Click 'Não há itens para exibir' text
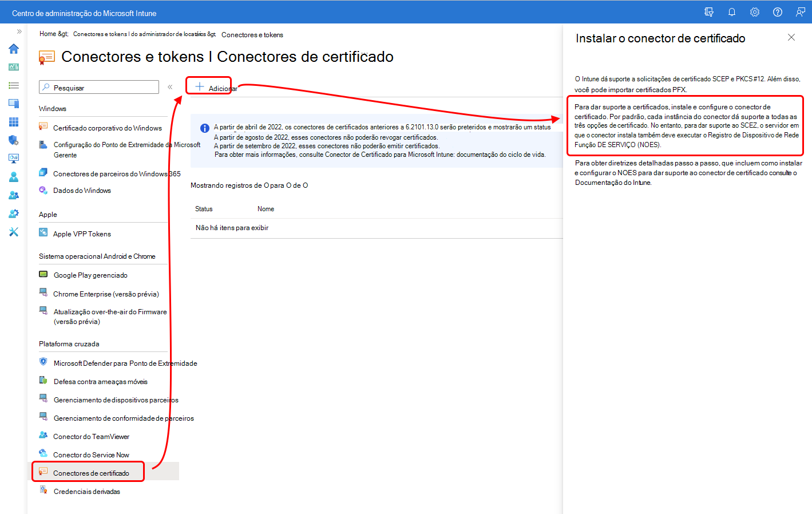Viewport: 812px width, 514px height. [232, 228]
